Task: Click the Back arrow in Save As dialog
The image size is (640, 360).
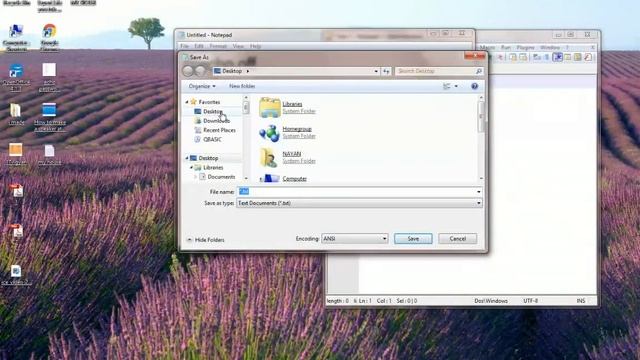Action: point(188,71)
